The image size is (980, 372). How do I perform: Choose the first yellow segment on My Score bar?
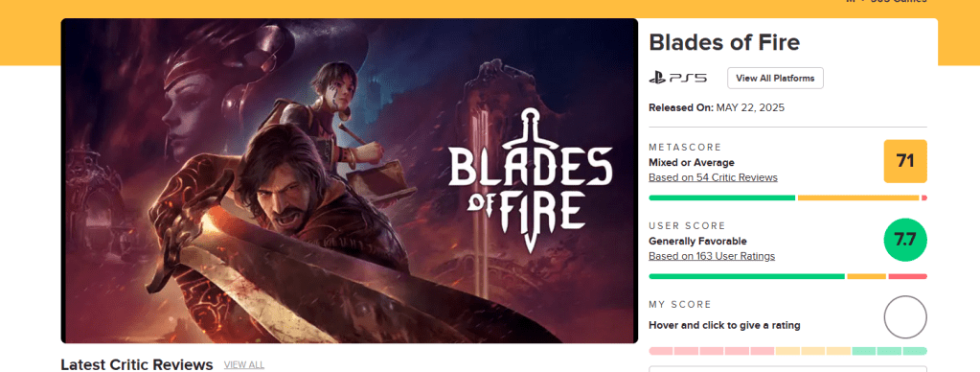point(787,351)
